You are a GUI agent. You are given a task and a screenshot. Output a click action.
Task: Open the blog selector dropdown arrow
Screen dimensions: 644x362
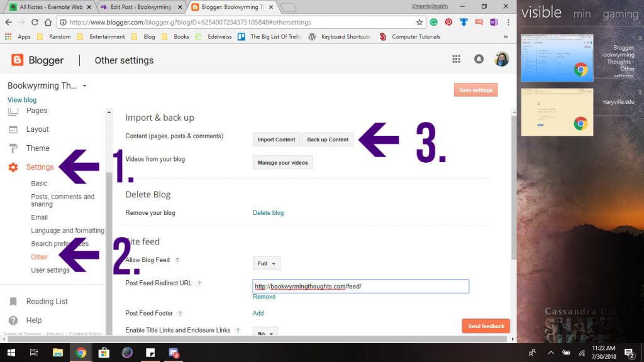(x=84, y=85)
